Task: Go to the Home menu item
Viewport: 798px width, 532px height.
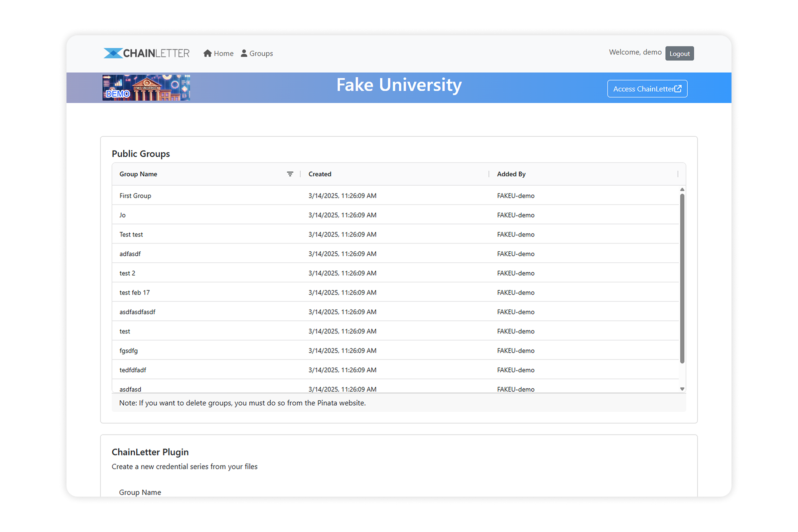Action: tap(218, 53)
